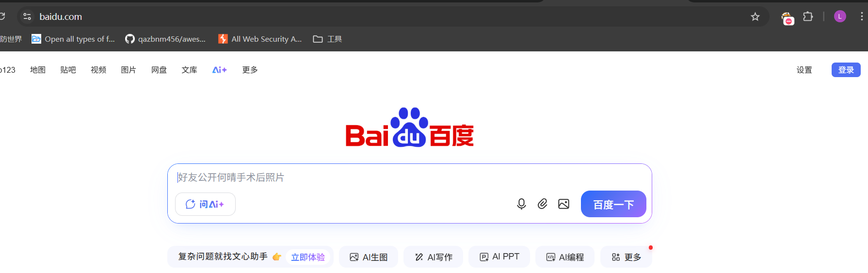Screen dimensions: 868x273
Task: Bookmark this page with the star icon
Action: [755, 17]
